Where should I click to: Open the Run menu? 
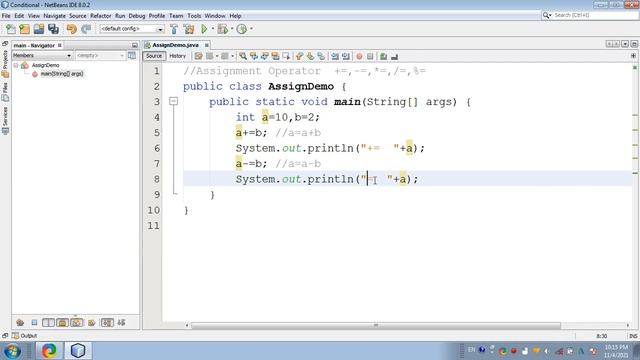[x=120, y=16]
